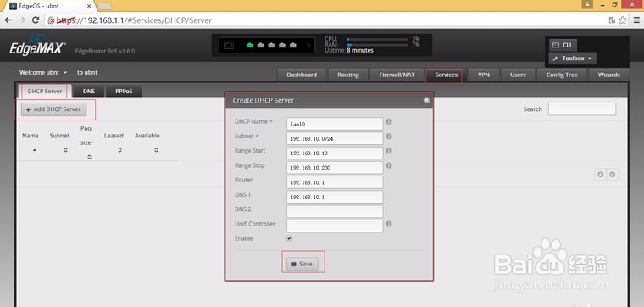Toggle the Enable checkbox

tap(290, 238)
